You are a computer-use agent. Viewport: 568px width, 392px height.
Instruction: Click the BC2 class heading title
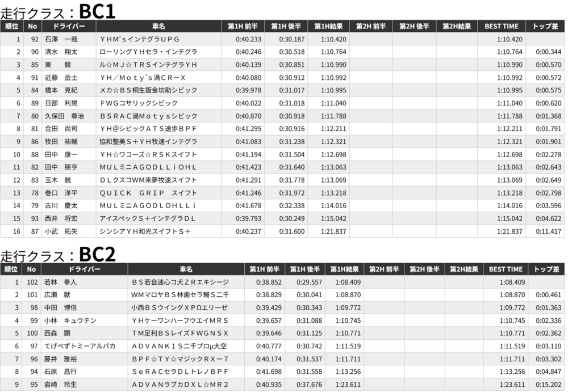click(58, 254)
